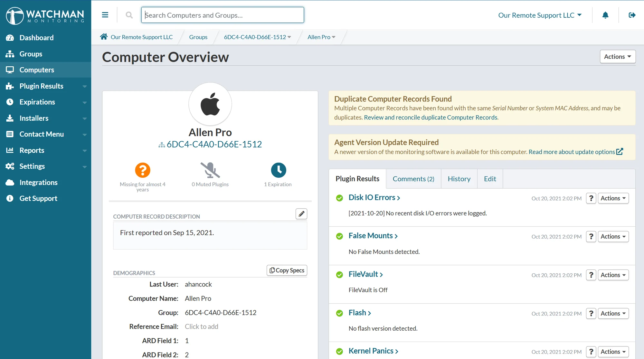The height and width of the screenshot is (359, 644).
Task: Open the Disk IO Errors plugin link
Action: pos(374,197)
